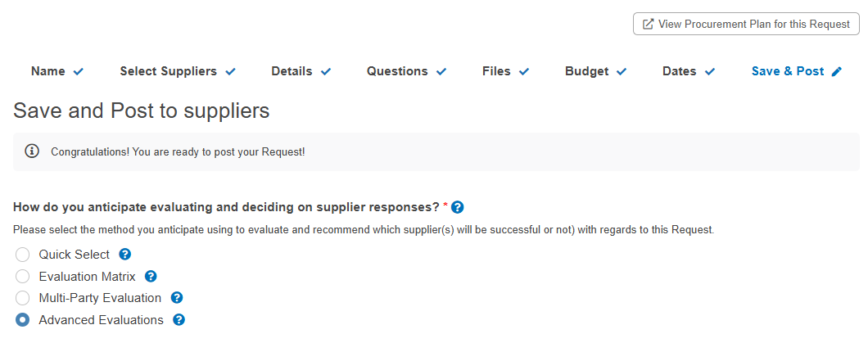Select Multi-Party Evaluation radio button
This screenshot has height=343, width=868.
click(x=22, y=298)
